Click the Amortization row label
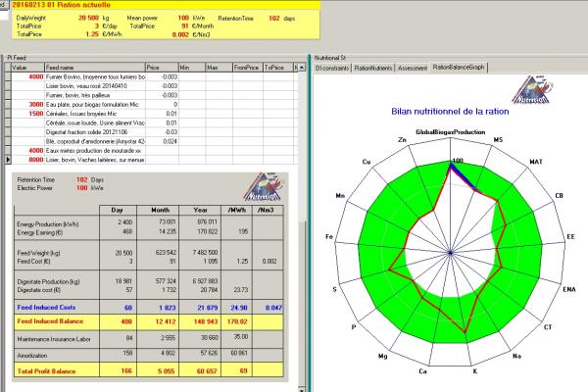The image size is (588, 392). pos(32,355)
